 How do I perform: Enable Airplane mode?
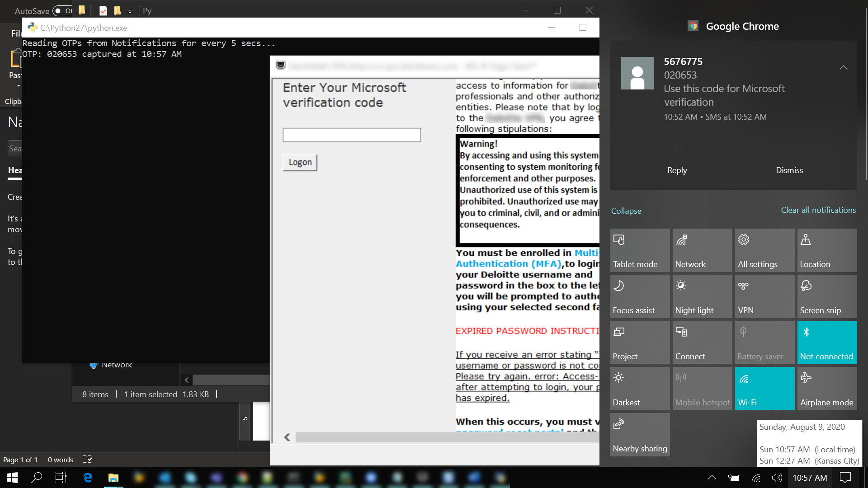point(827,389)
